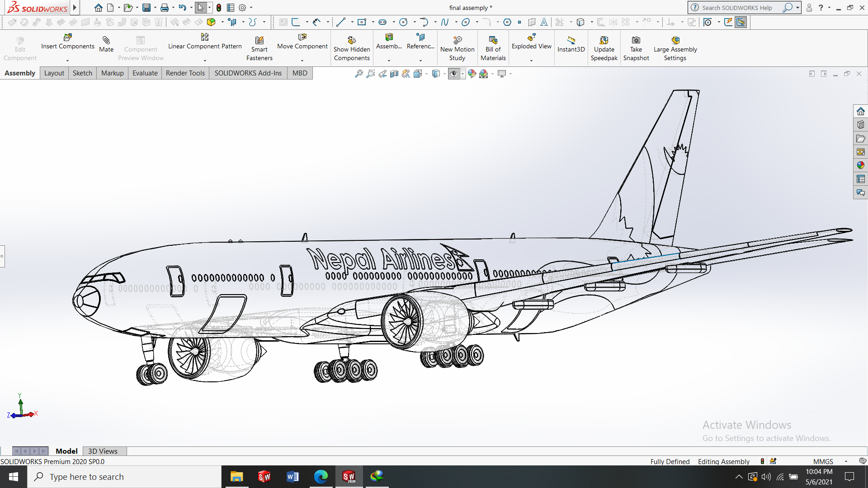The image size is (868, 488).
Task: Toggle Instant3D mode
Action: 571,45
